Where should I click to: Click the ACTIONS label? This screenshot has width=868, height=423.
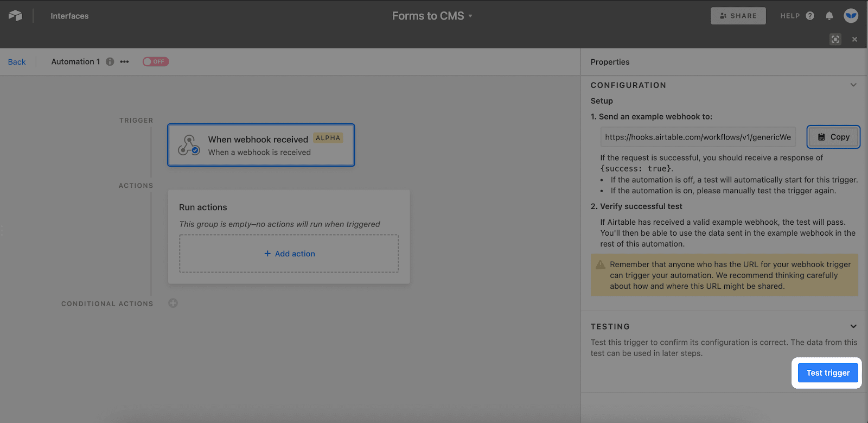pyautogui.click(x=136, y=186)
